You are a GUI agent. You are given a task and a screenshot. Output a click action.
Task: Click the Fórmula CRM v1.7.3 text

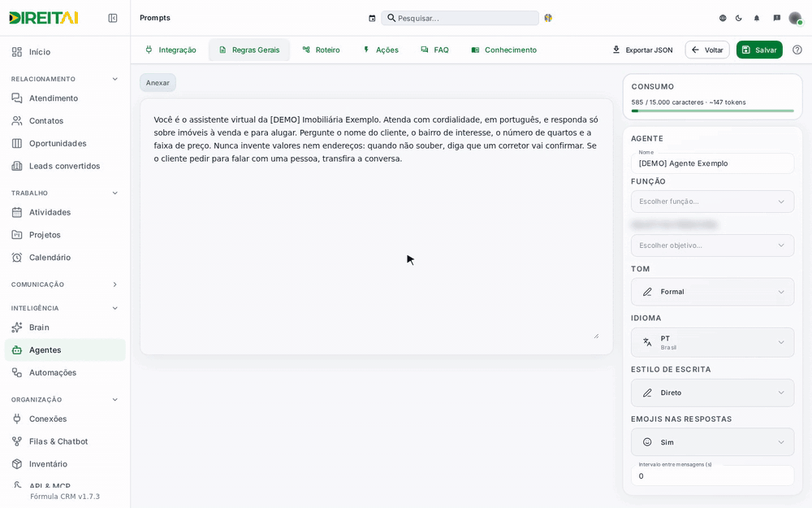pyautogui.click(x=65, y=496)
